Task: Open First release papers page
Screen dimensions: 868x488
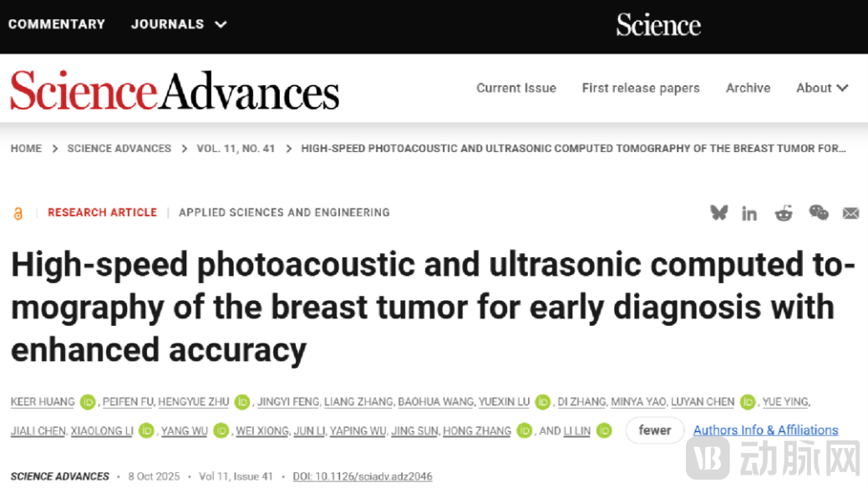Action: [x=641, y=88]
